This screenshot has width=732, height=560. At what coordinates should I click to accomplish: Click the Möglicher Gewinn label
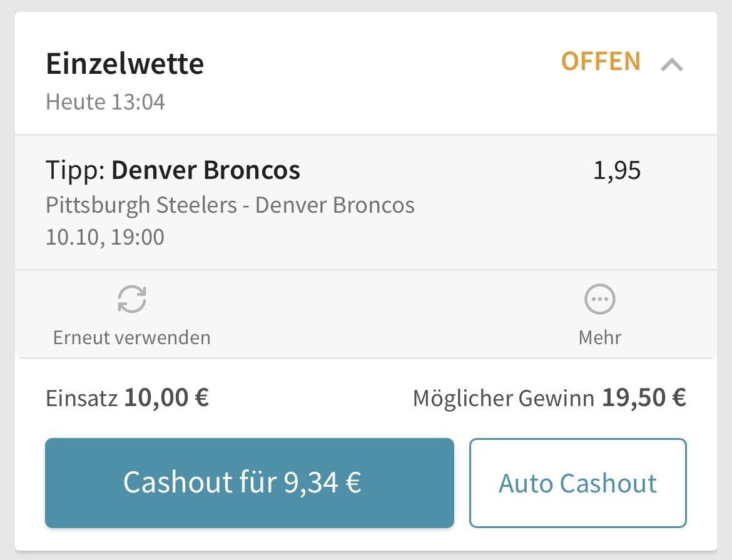point(503,399)
